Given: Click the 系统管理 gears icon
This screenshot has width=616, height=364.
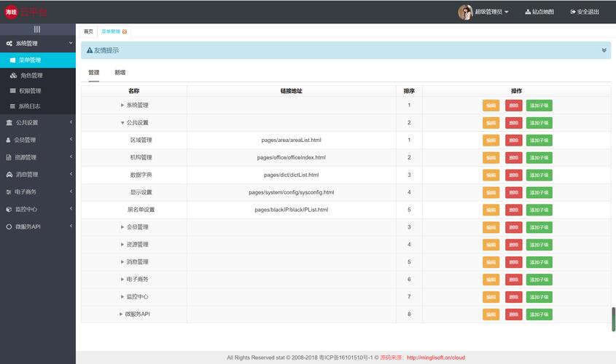Looking at the screenshot, I should pyautogui.click(x=9, y=44).
